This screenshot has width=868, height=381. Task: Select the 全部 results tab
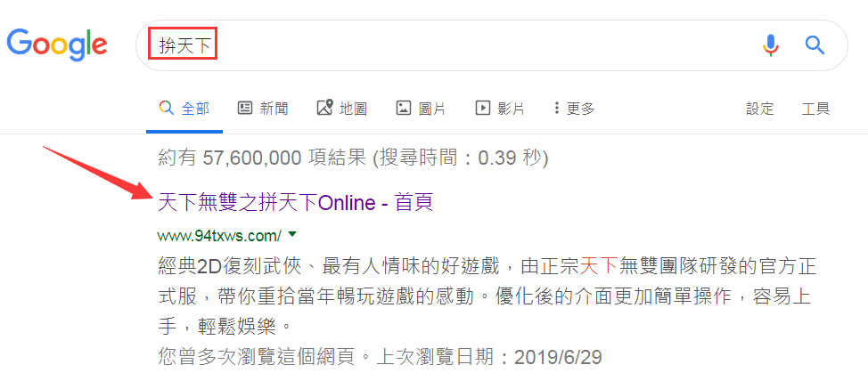pyautogui.click(x=184, y=109)
